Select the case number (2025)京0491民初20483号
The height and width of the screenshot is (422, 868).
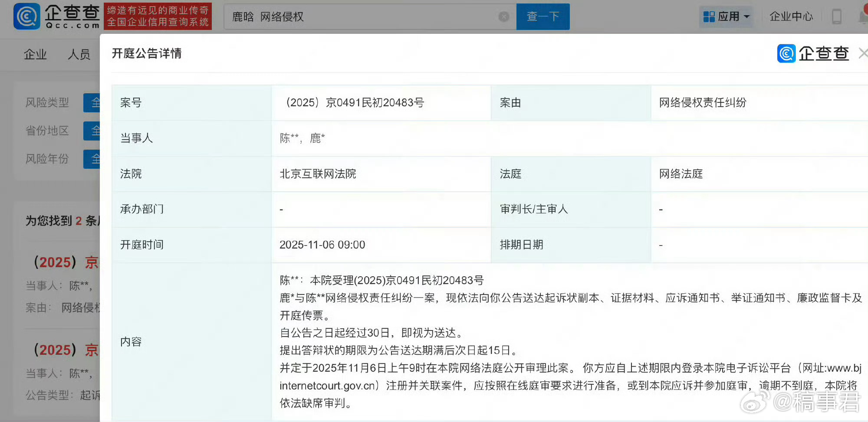pos(352,103)
